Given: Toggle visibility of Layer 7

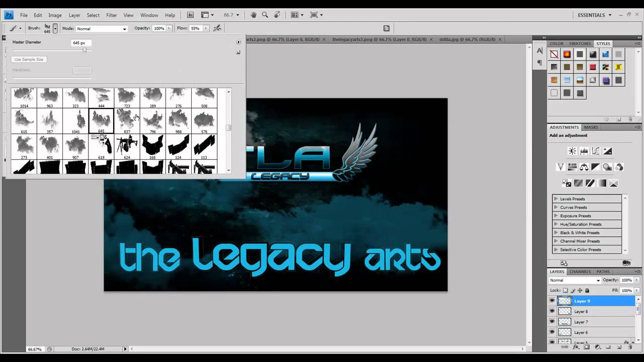Looking at the screenshot, I should click(x=552, y=322).
